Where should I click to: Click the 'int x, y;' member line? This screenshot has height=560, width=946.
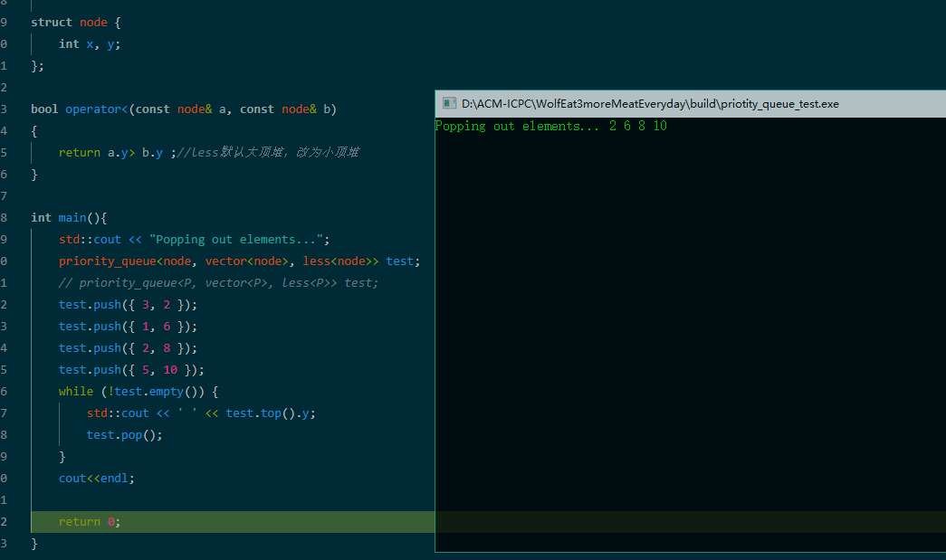pyautogui.click(x=90, y=44)
